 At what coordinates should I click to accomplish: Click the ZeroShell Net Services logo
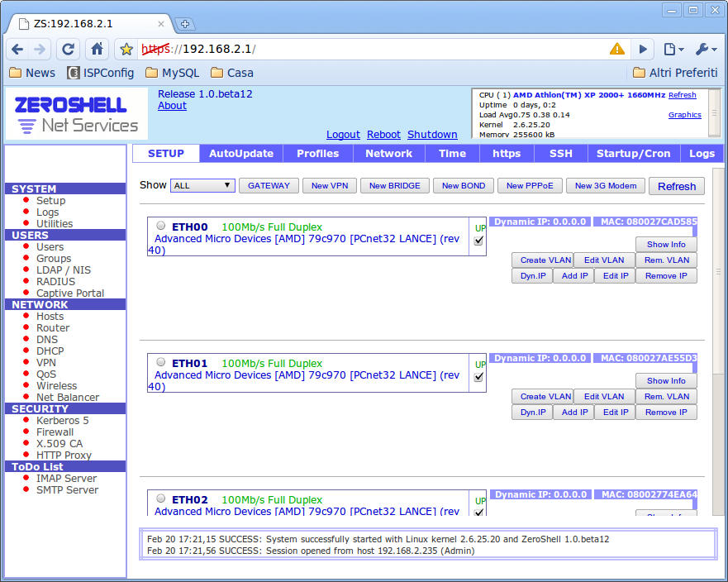point(76,114)
